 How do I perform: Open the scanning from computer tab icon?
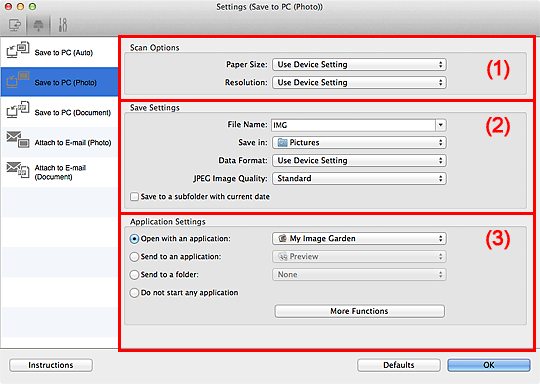[x=15, y=25]
